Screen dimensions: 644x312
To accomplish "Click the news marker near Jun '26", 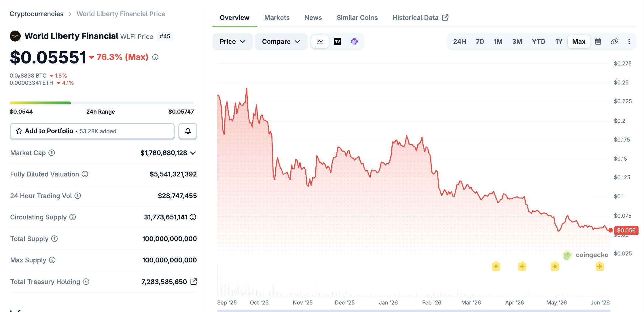I will coord(600,266).
